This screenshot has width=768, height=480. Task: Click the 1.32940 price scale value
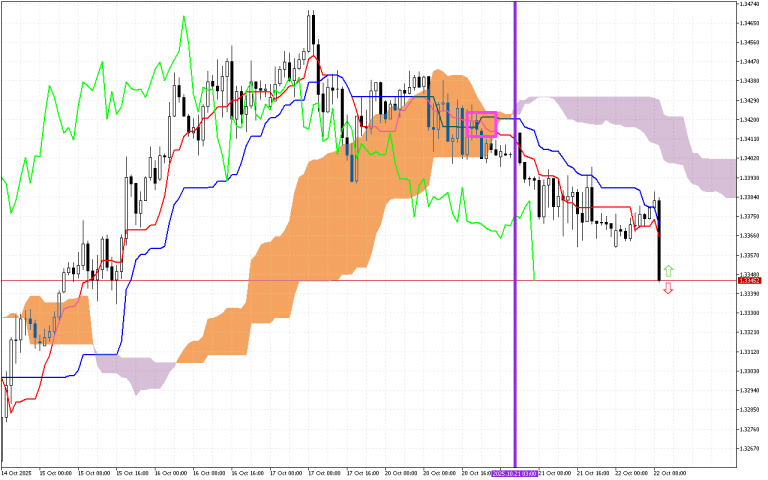pos(749,390)
